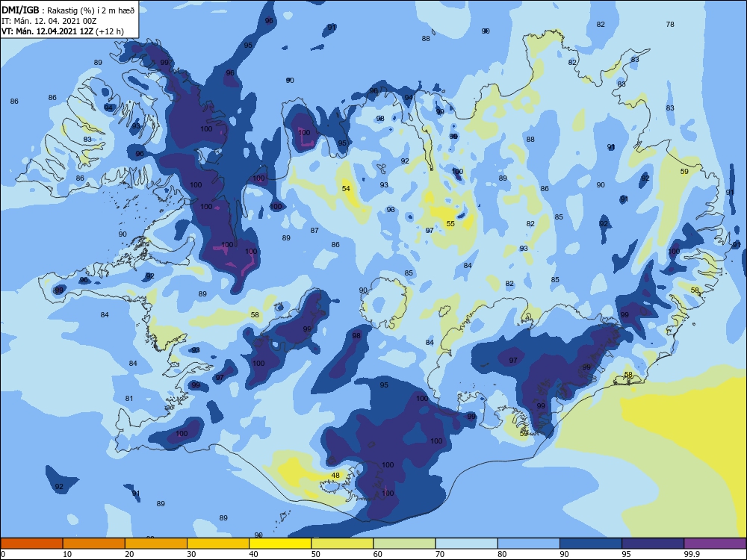Viewport: 747px width, 560px height.
Task: Click the yellow-green 60–70 legend swatch
Action: click(x=404, y=544)
